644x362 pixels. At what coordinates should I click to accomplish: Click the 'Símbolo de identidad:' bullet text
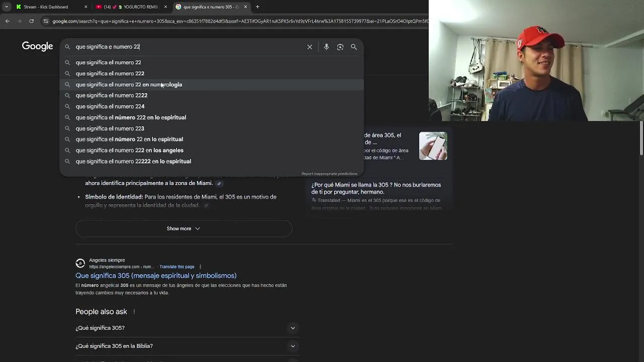tap(114, 197)
